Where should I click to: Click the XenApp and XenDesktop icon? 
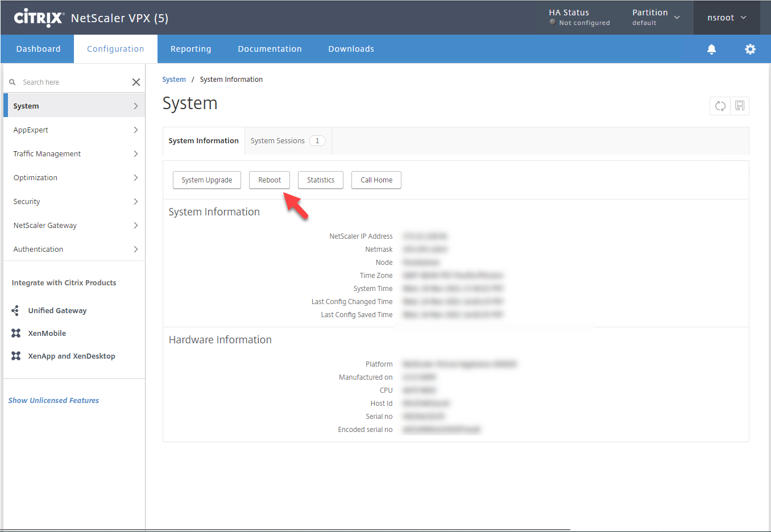click(16, 356)
